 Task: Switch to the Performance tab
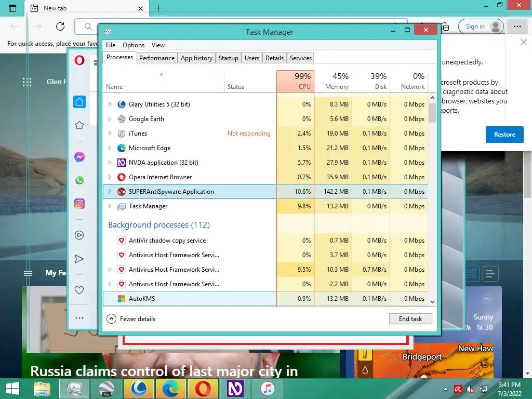tap(157, 58)
